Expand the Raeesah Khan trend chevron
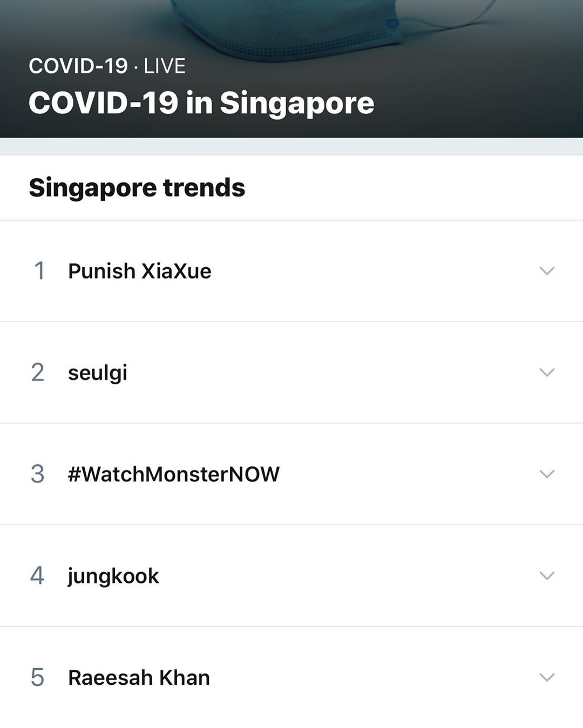Image resolution: width=583 pixels, height=728 pixels. click(x=547, y=677)
